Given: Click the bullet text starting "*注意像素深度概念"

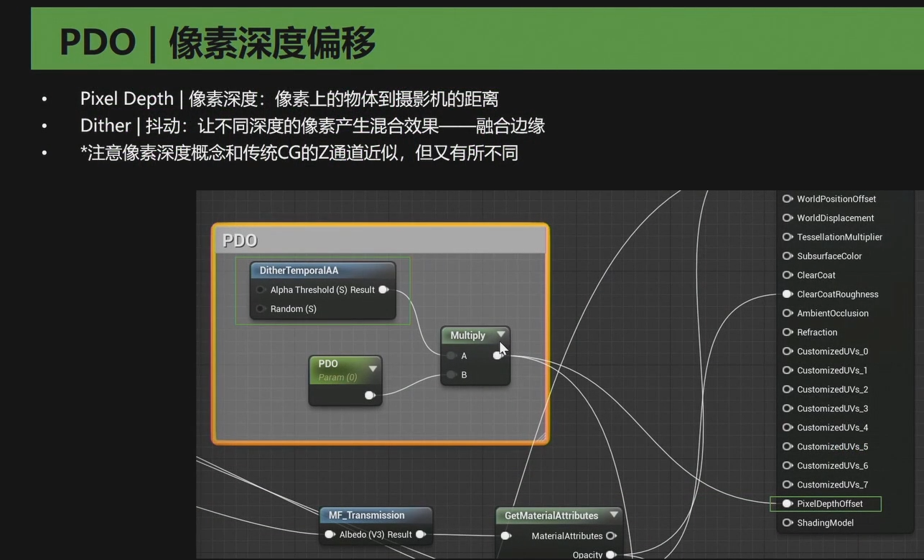Looking at the screenshot, I should click(299, 153).
